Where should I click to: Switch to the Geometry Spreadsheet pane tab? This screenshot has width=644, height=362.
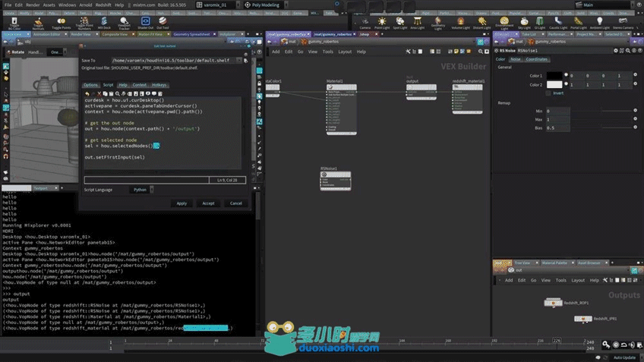click(192, 34)
